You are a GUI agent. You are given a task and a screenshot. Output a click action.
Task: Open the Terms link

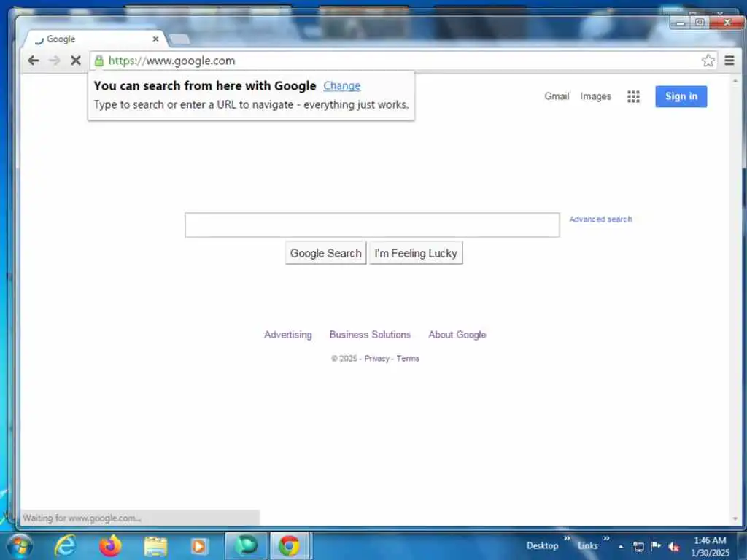pyautogui.click(x=408, y=359)
